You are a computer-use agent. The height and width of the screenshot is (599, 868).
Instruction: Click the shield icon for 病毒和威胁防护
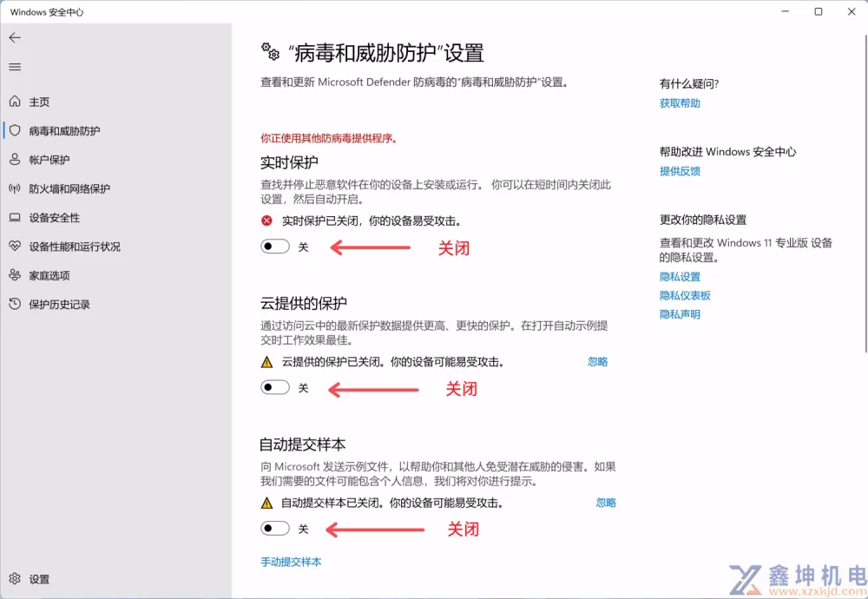point(15,130)
